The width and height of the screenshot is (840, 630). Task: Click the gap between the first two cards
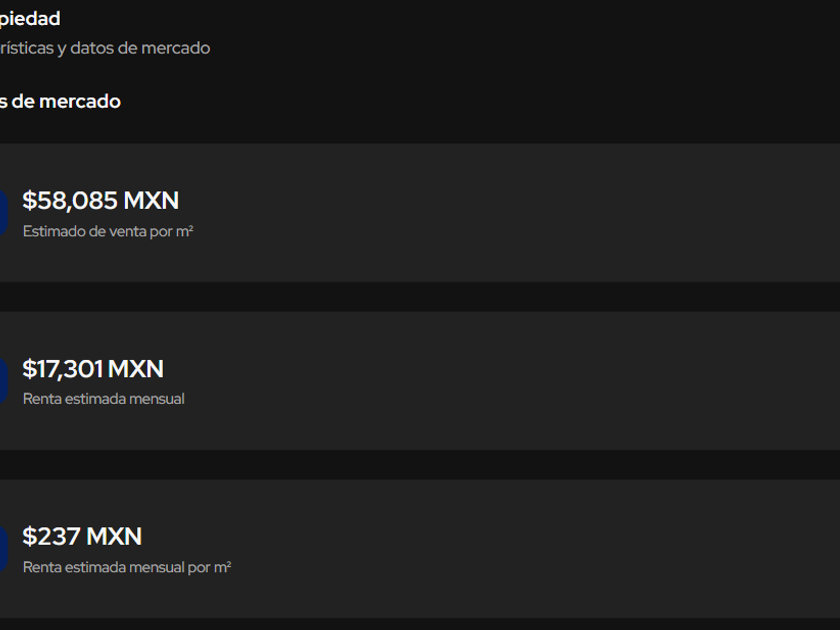point(420,296)
